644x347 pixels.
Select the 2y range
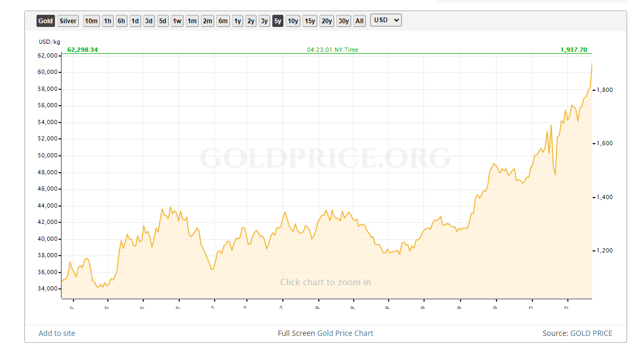point(251,21)
